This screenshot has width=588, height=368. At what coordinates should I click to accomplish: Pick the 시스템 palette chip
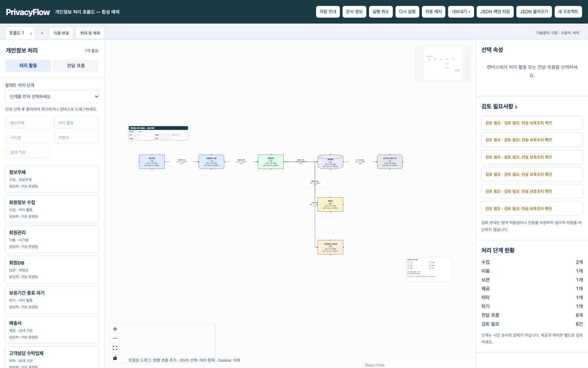[x=28, y=138]
